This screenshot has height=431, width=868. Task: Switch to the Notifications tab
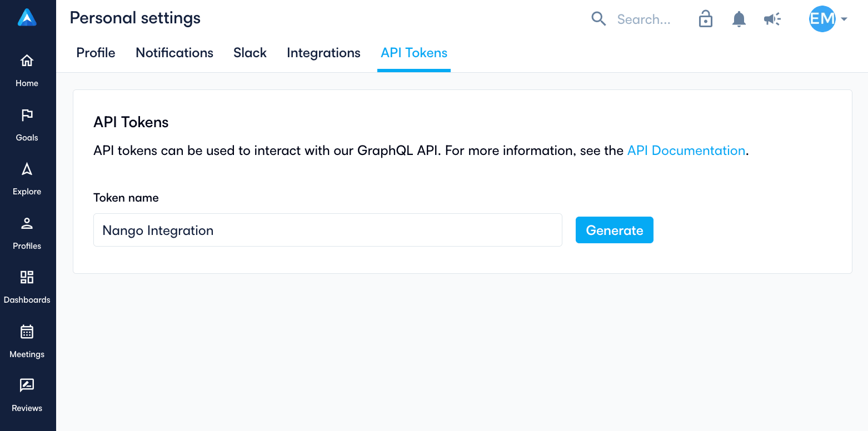coord(174,53)
